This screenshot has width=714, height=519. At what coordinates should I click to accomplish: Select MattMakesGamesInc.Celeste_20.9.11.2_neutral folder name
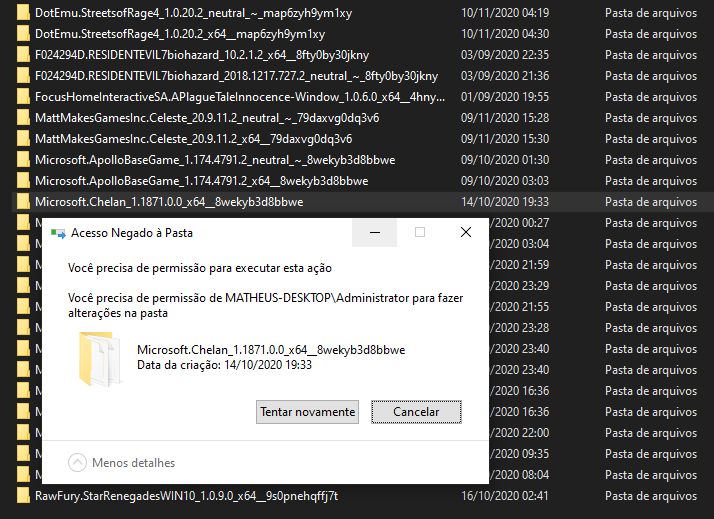(x=207, y=118)
